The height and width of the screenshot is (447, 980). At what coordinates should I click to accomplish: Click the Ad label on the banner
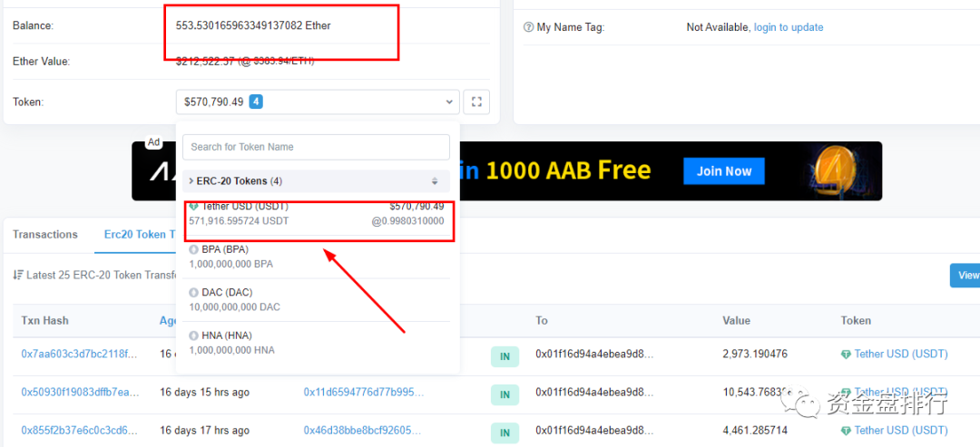[153, 142]
